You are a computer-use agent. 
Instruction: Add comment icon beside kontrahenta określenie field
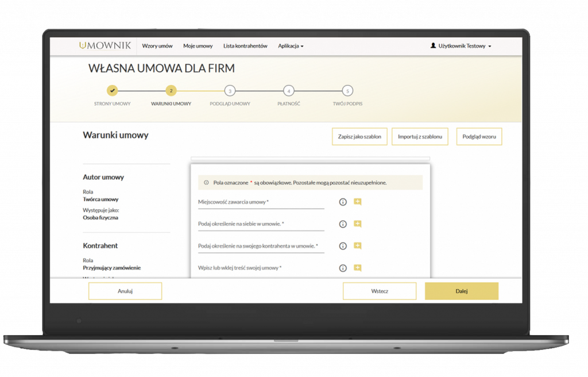click(358, 245)
